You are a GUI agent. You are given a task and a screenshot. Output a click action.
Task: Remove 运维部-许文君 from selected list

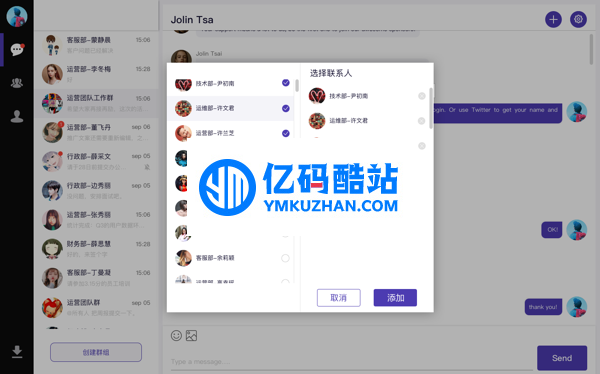coord(421,121)
